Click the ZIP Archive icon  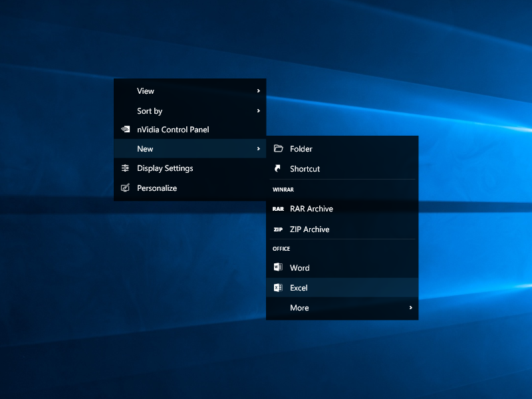coord(278,229)
